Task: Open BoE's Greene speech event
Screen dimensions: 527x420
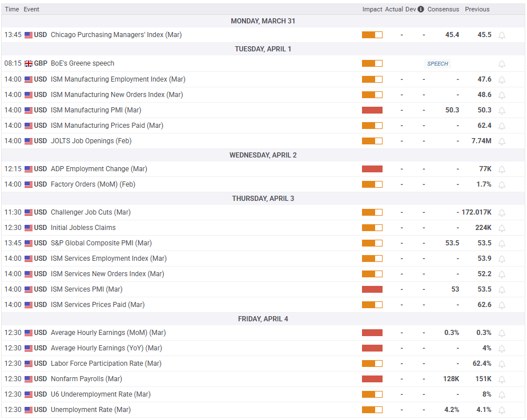Action: 82,63
